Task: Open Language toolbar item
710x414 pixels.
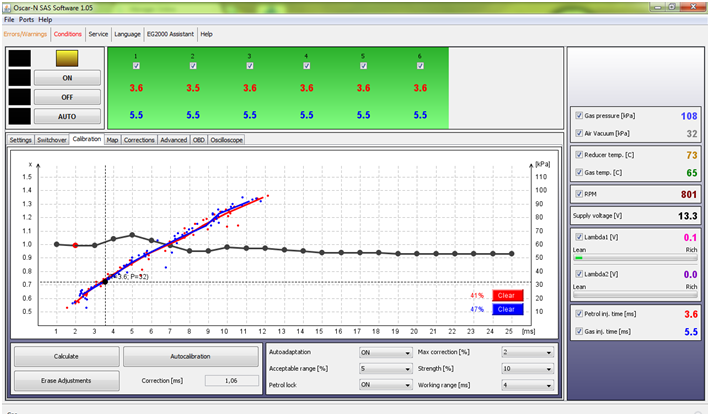Action: pos(127,34)
